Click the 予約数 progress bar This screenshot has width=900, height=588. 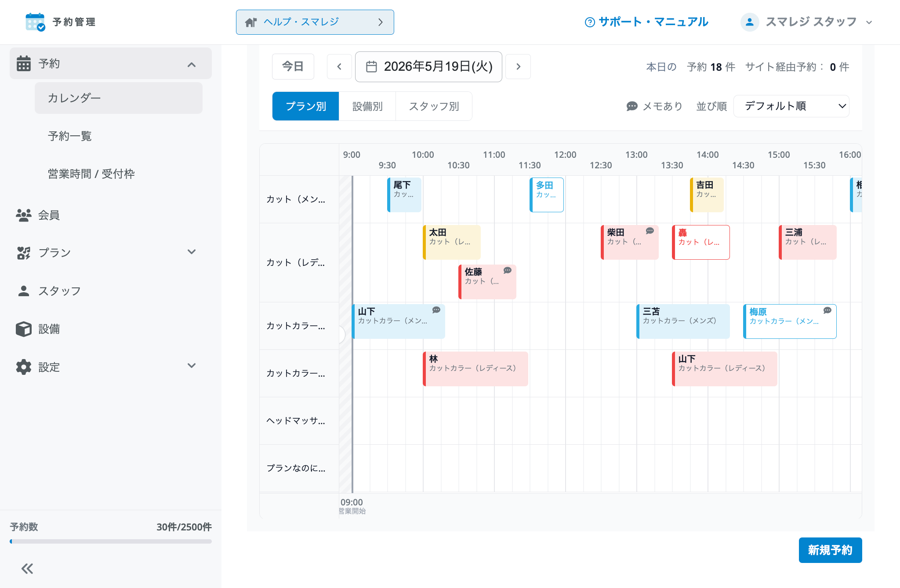coord(111,541)
